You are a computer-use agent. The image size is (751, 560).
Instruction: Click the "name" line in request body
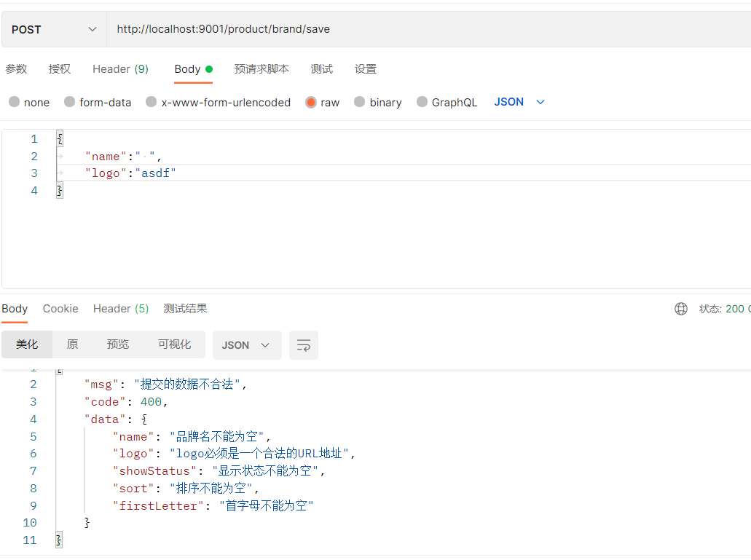(x=123, y=157)
